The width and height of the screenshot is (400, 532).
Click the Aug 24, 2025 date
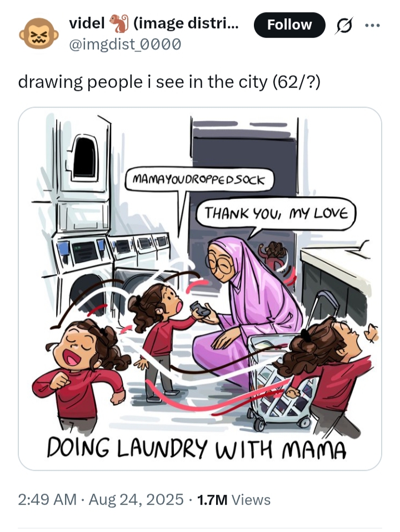point(136,499)
